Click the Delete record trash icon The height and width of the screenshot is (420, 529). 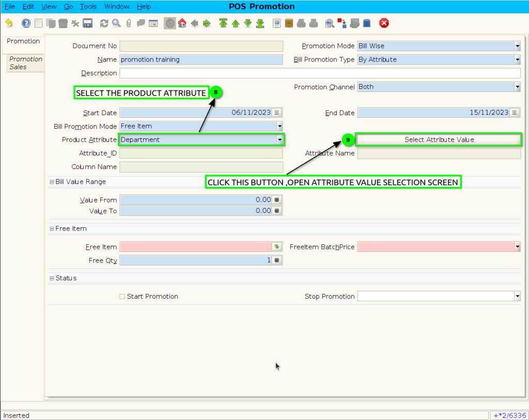coord(63,23)
